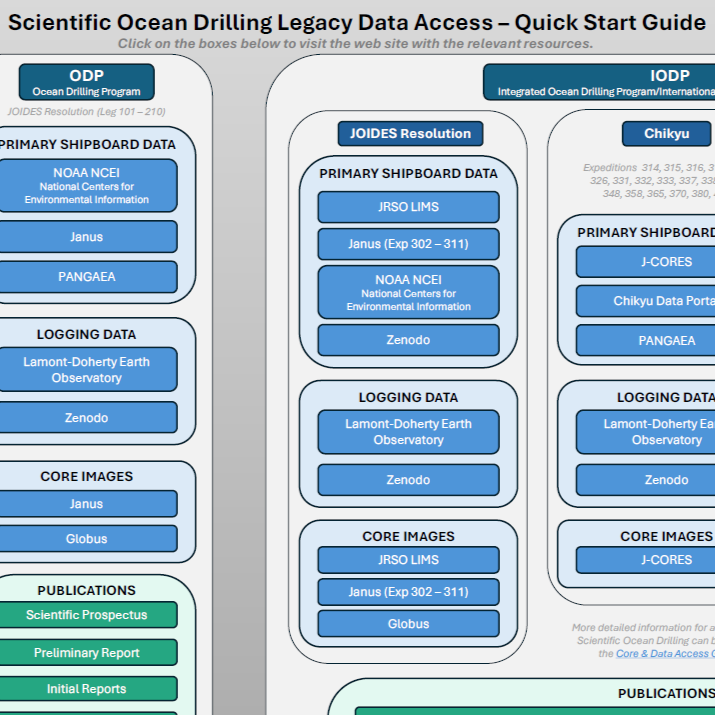This screenshot has height=715, width=715.
Task: Click the 'JOIDES Resolution (Leg 101 – 210)' caption
Action: [87, 112]
